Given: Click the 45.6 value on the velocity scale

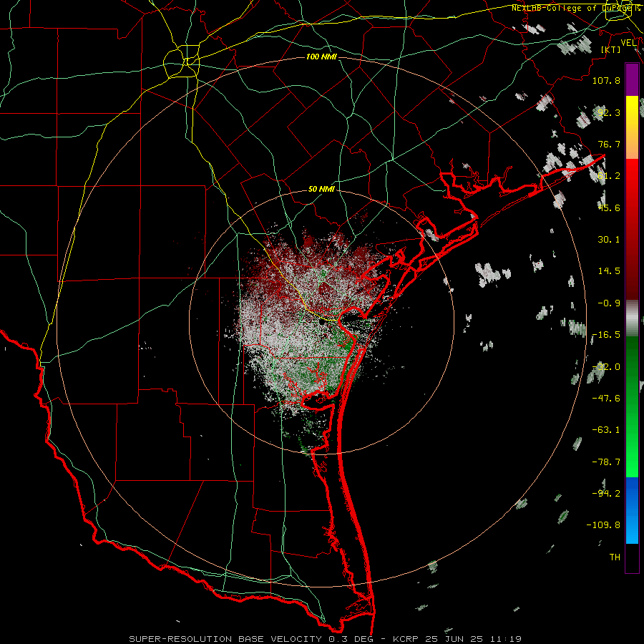Looking at the screenshot, I should click(609, 208).
